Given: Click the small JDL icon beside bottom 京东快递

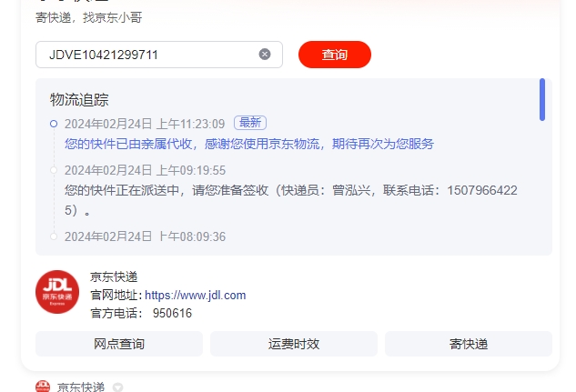Looking at the screenshot, I should (x=43, y=387).
